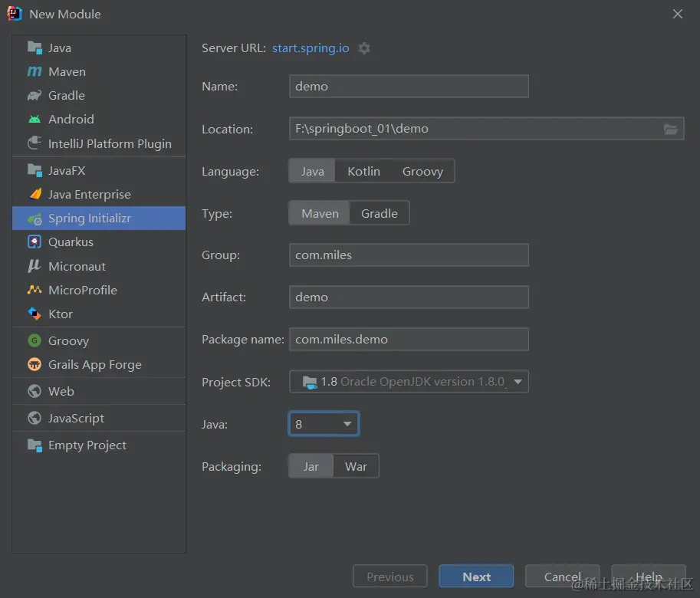Click the Web globe icon
Image resolution: width=700 pixels, height=598 pixels.
coord(35,391)
